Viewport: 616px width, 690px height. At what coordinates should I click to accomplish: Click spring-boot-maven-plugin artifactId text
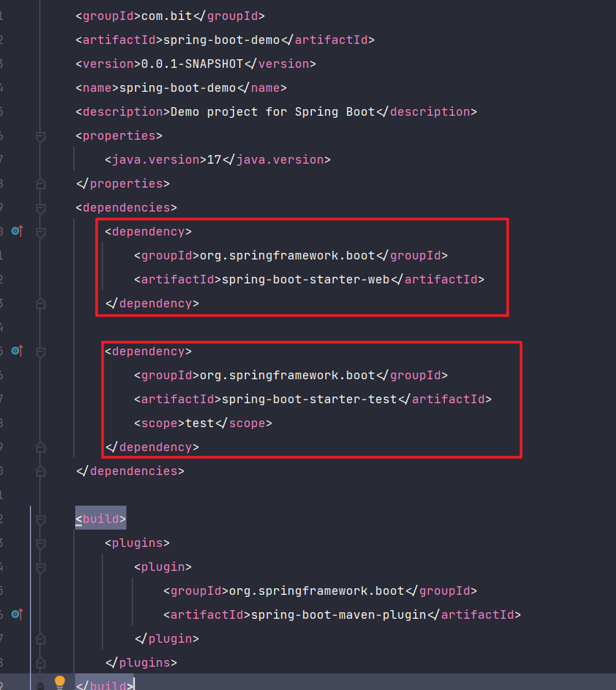(339, 615)
